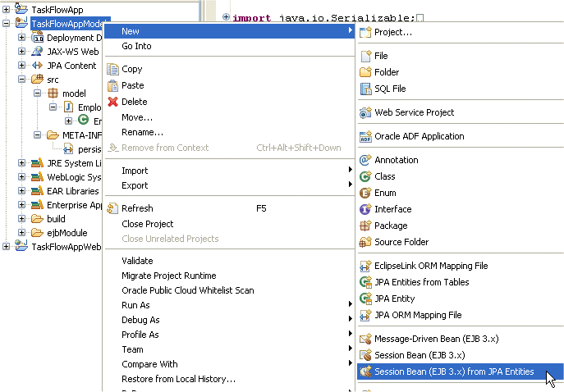
Task: Select Oracle Public Cloud Whitelist Scan
Action: (x=187, y=290)
